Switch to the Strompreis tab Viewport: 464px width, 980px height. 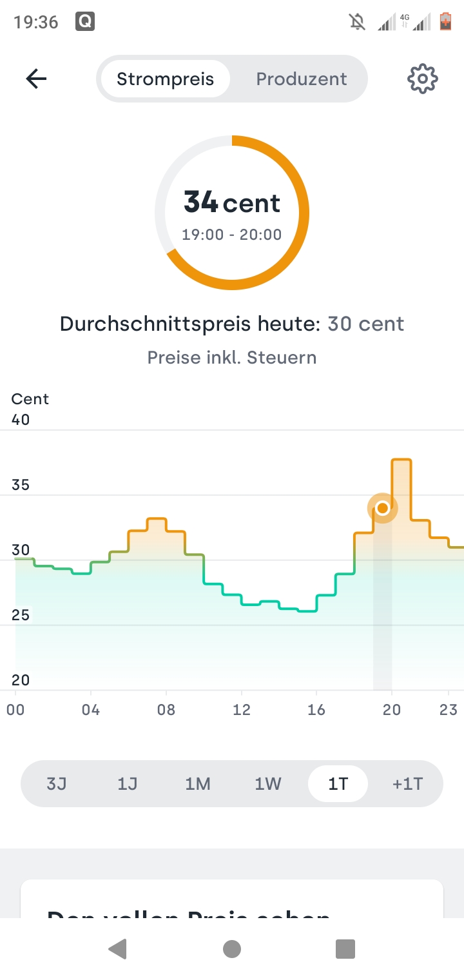165,79
